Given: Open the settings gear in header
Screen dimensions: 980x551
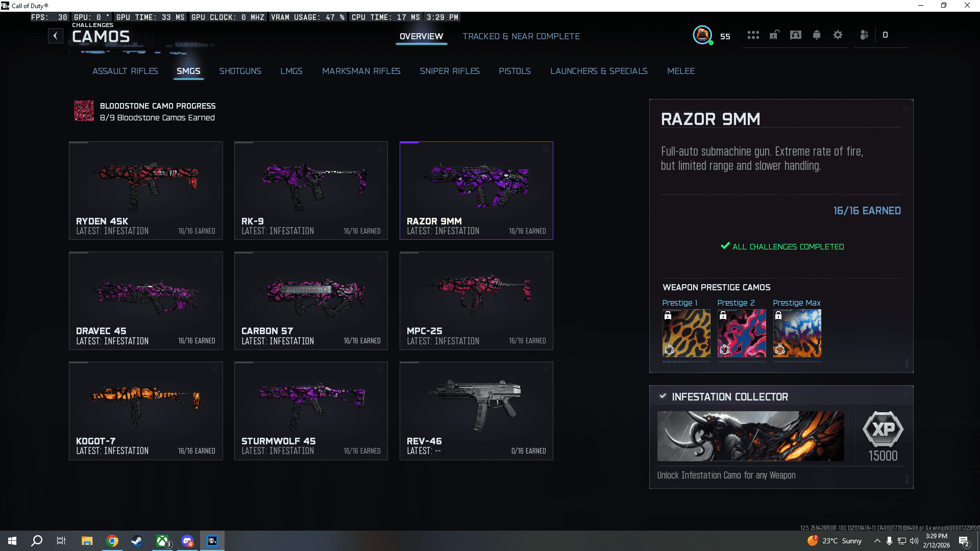Looking at the screenshot, I should pyautogui.click(x=838, y=35).
